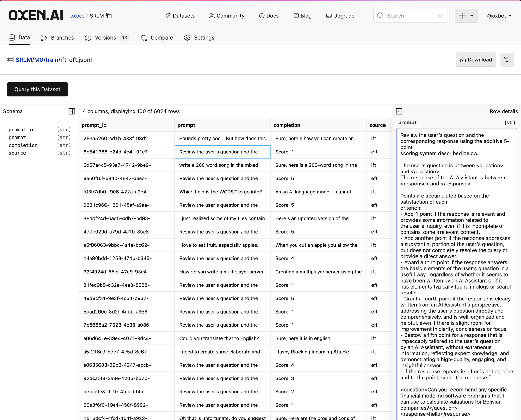Click the Branches icon

pyautogui.click(x=44, y=38)
